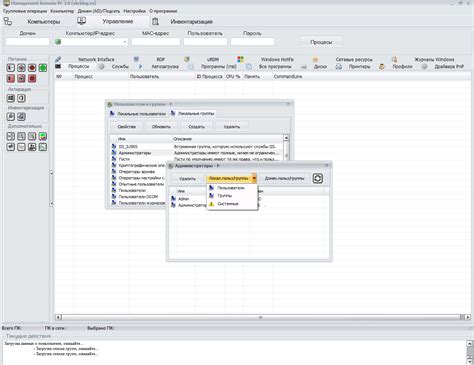Image resolution: width=474 pixels, height=365 pixels.
Task: Open the RDP tab
Action: point(161,59)
